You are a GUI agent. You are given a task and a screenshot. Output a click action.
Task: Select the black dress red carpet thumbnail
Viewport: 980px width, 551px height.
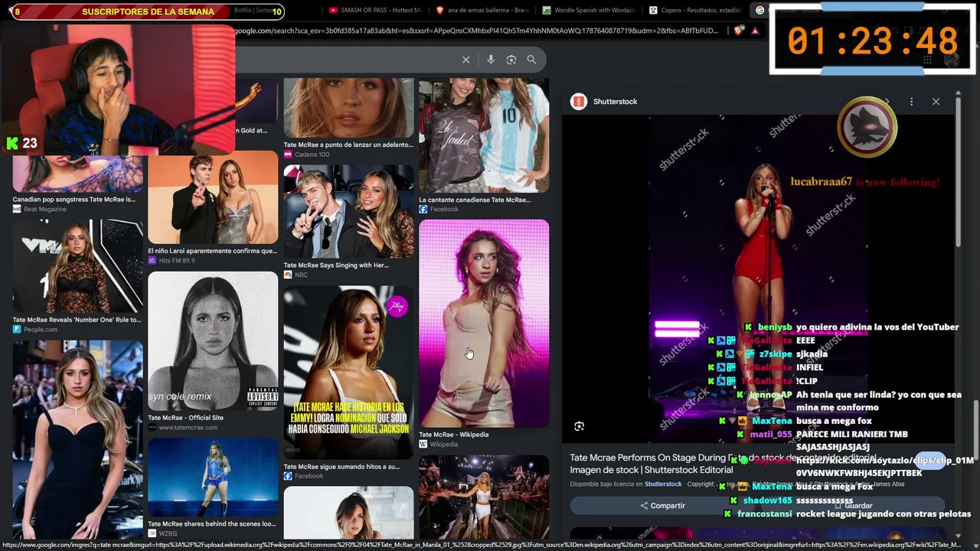point(77,440)
